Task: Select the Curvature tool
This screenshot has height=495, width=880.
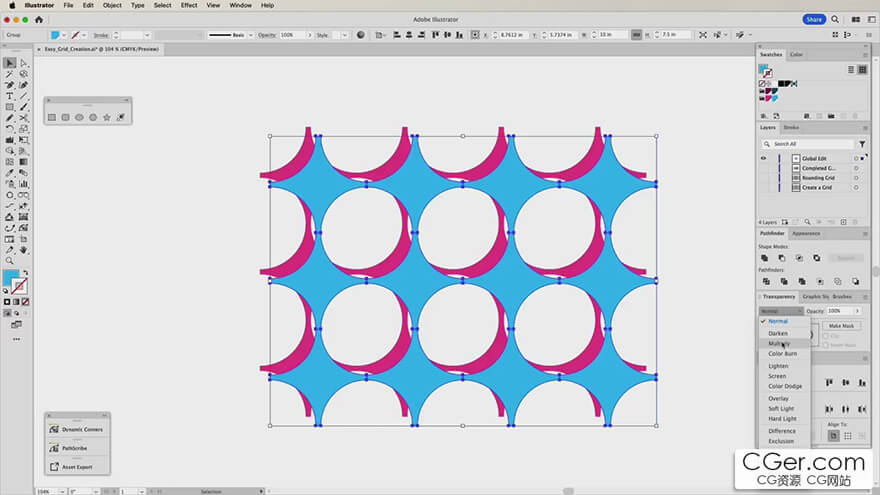Action: 24,85
